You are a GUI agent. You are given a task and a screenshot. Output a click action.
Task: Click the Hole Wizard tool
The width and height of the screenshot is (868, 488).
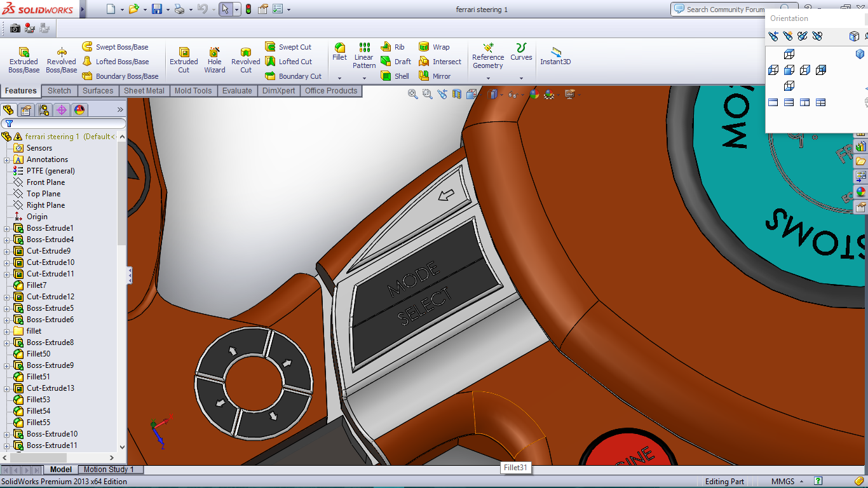click(x=215, y=60)
